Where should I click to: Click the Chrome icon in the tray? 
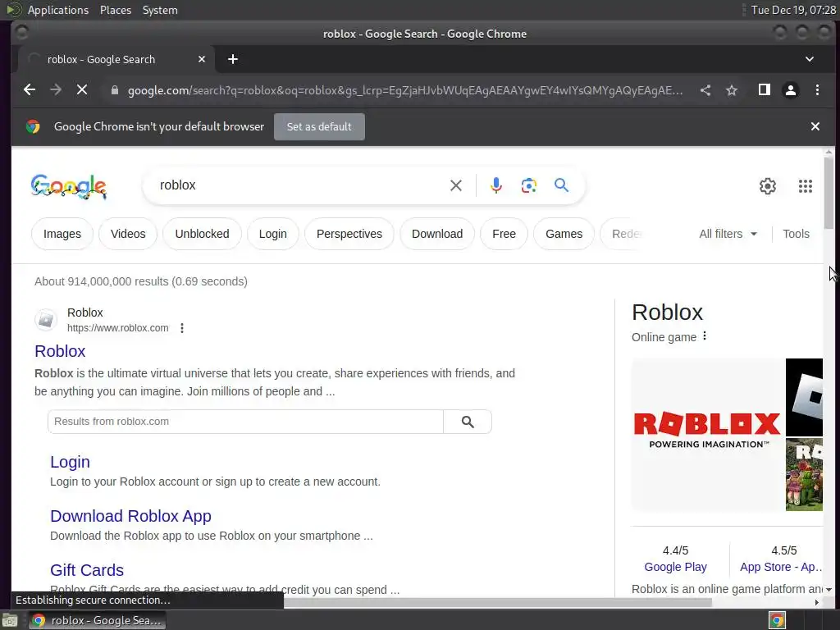tap(778, 620)
